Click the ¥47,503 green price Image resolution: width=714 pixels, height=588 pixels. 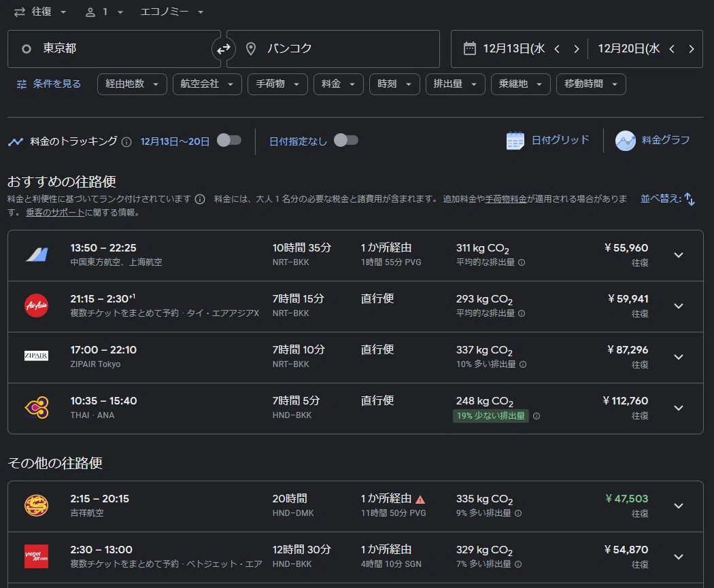(x=626, y=499)
